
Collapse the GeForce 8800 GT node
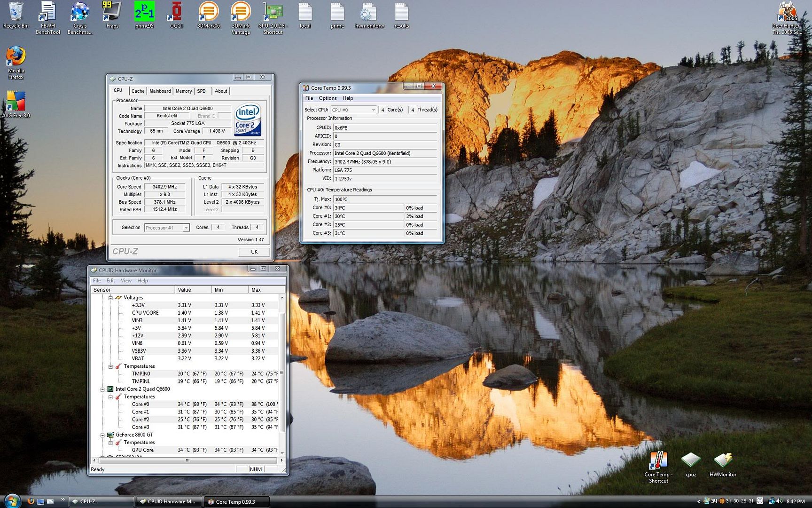pos(102,435)
